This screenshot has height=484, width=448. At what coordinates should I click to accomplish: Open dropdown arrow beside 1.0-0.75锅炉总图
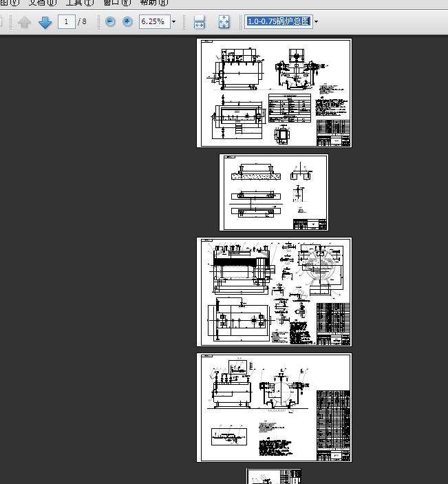point(317,22)
